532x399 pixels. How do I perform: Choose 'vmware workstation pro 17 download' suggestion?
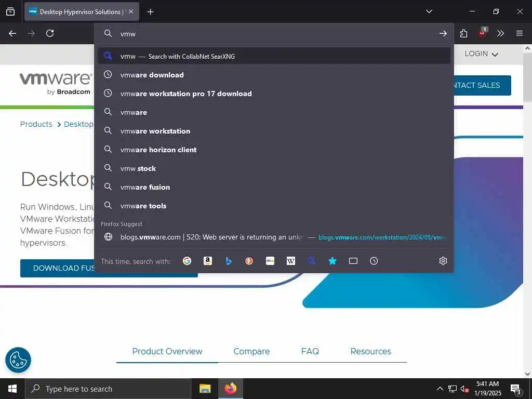[x=274, y=94]
